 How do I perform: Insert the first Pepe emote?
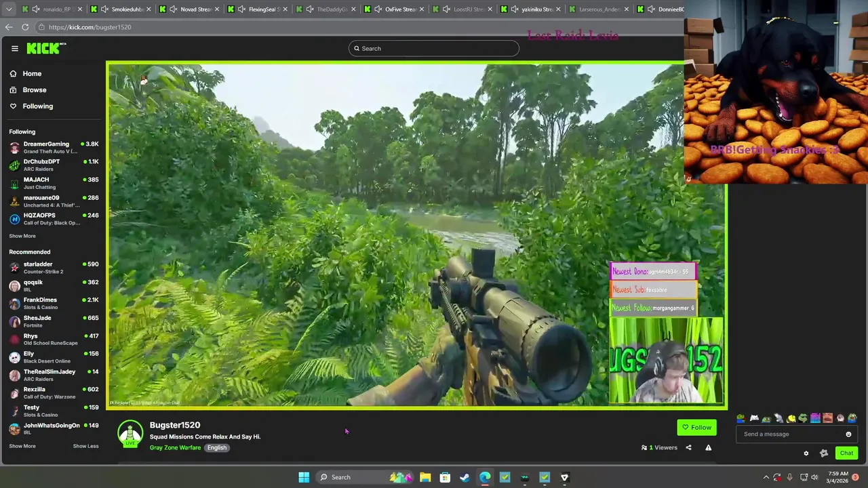[742, 418]
